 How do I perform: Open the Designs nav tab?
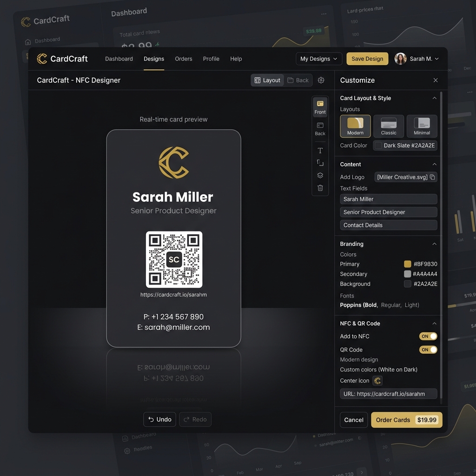click(x=154, y=59)
